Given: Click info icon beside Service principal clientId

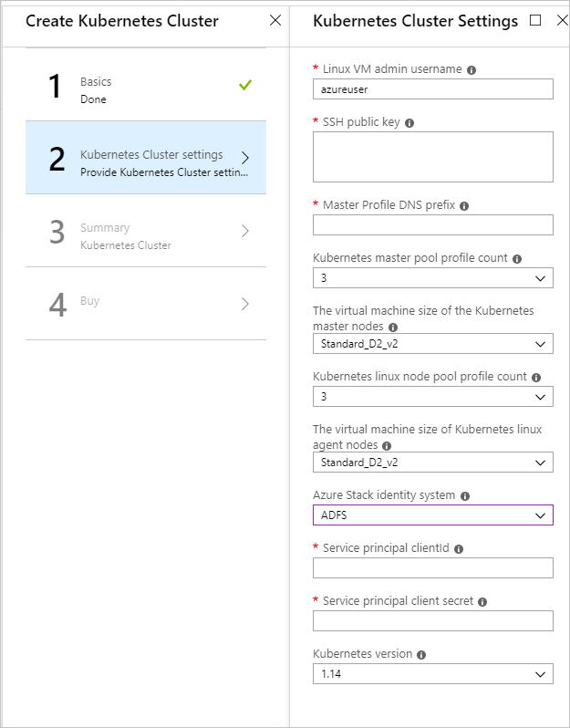Looking at the screenshot, I should (x=459, y=549).
